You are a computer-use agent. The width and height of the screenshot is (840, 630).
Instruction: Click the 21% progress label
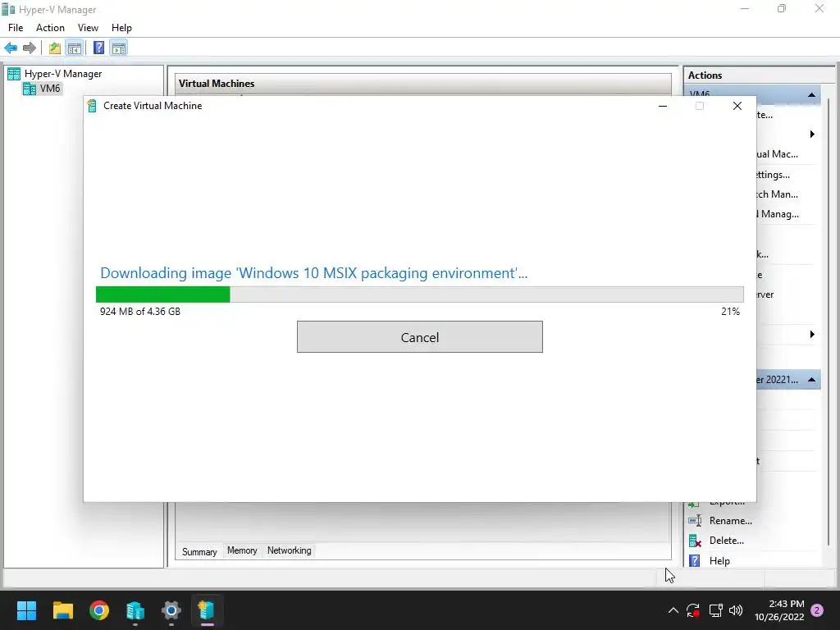pyautogui.click(x=730, y=311)
